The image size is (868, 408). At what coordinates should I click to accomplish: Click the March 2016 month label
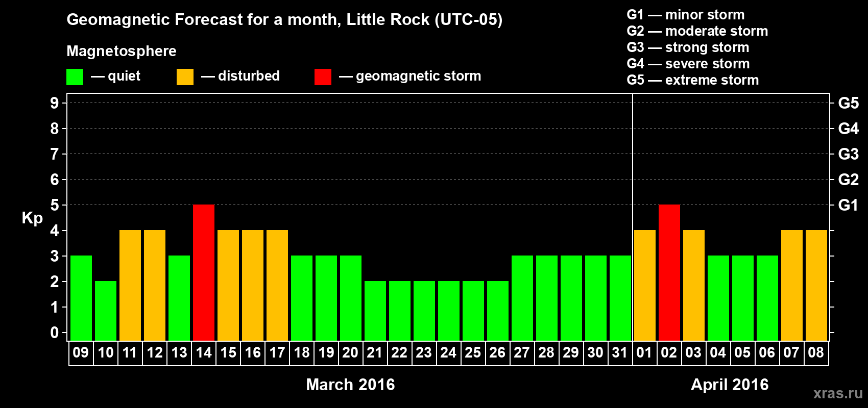(x=350, y=385)
